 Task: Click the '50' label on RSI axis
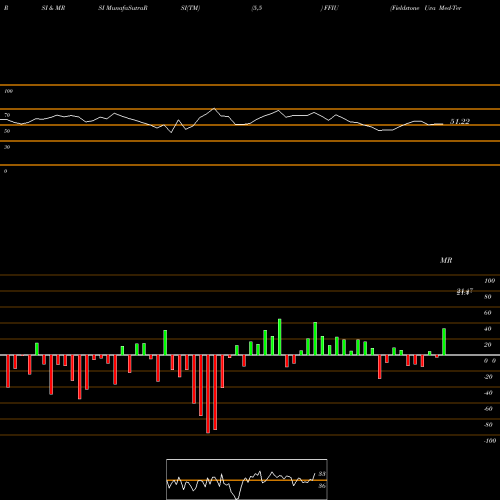(x=7, y=131)
